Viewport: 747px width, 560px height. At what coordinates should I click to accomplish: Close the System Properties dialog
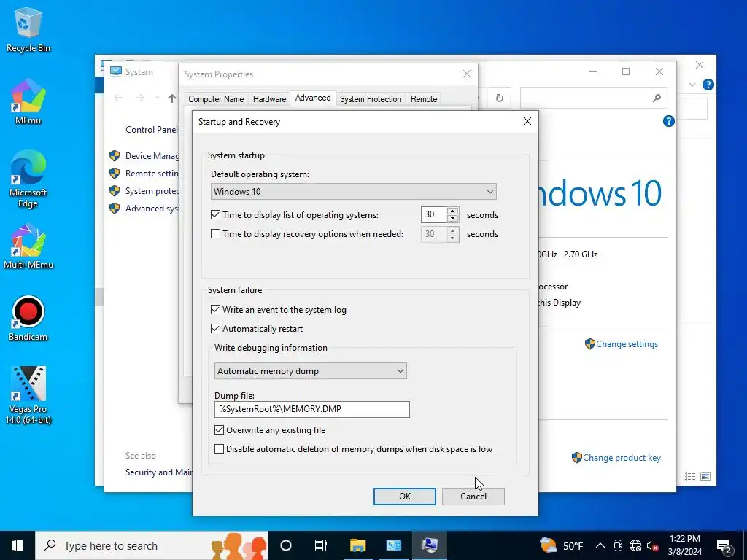click(x=467, y=74)
